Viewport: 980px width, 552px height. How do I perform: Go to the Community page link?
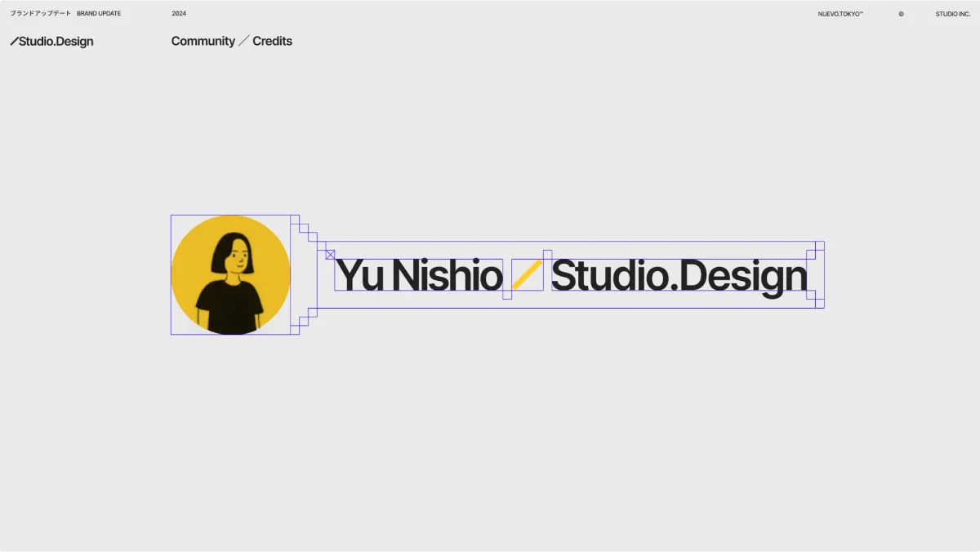coord(203,41)
